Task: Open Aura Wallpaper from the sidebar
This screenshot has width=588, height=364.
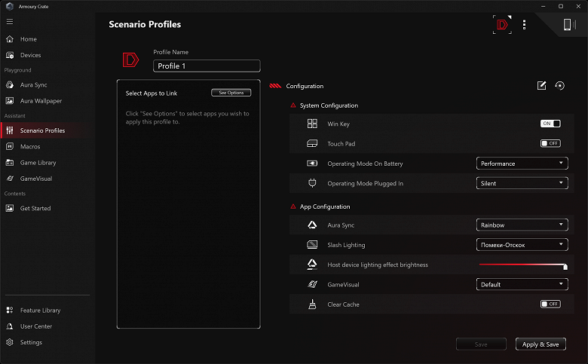Action: (x=41, y=101)
